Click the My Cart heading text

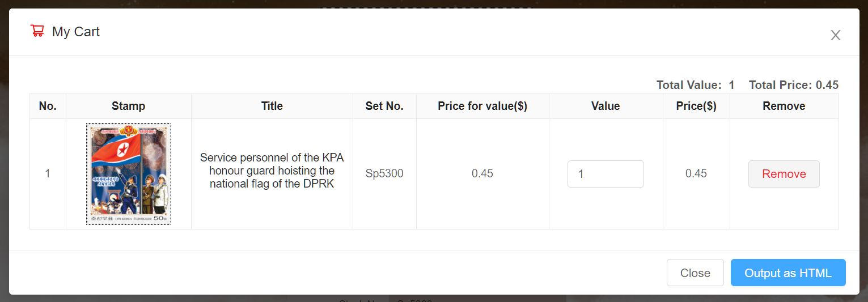click(x=76, y=32)
